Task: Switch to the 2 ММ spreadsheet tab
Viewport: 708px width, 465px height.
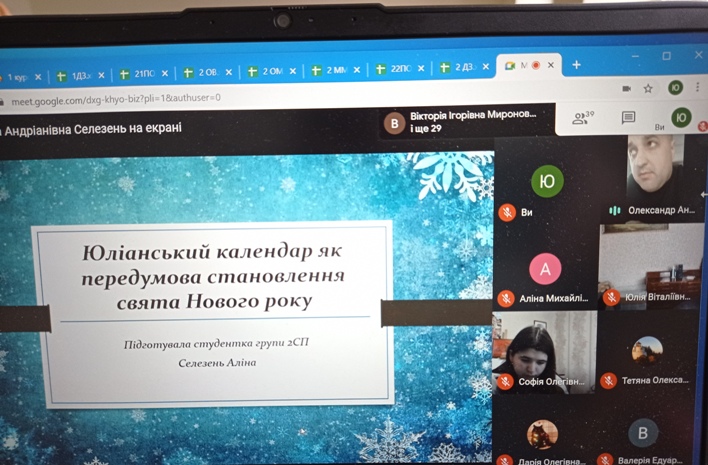Action: pyautogui.click(x=336, y=70)
